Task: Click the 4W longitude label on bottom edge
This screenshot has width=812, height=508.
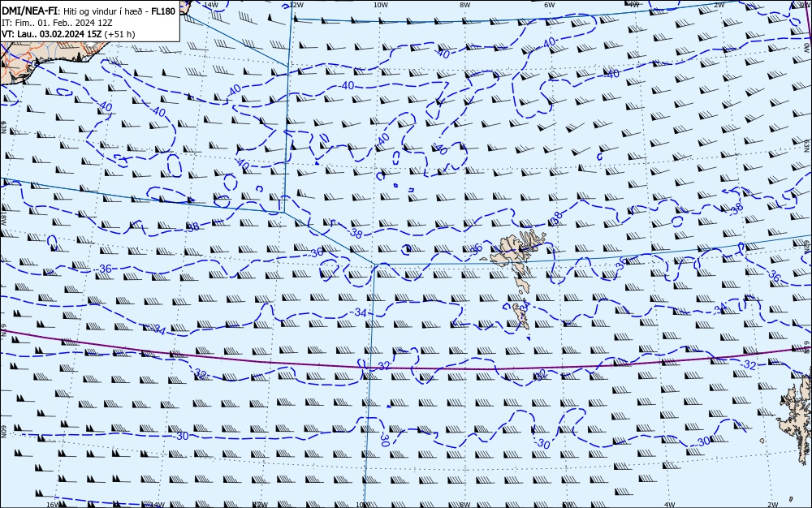Action: (x=669, y=505)
